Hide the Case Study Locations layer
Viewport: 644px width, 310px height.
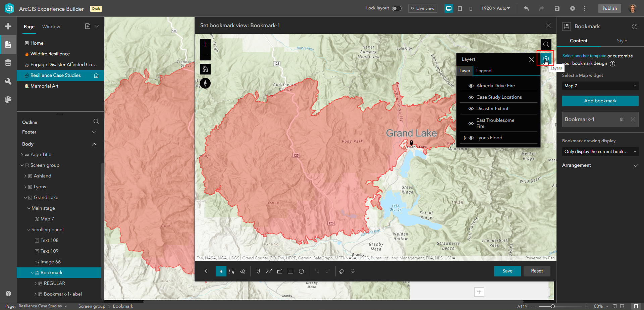(471, 97)
